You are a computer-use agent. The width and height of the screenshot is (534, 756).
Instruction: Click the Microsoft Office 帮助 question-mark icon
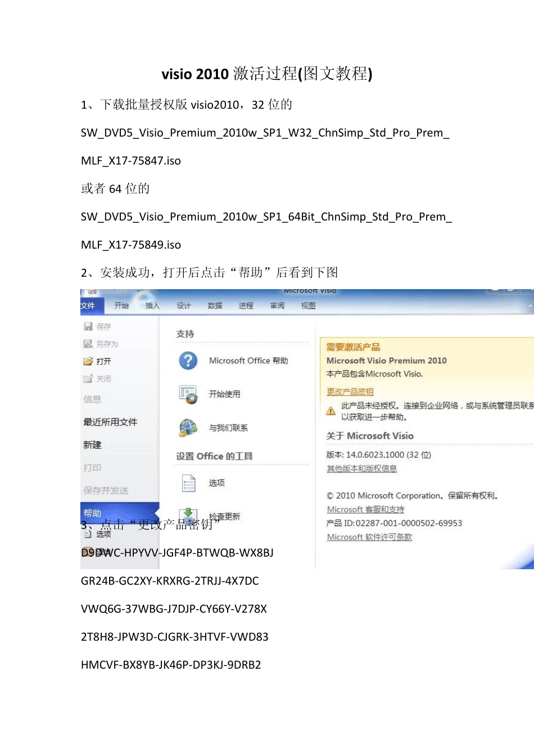pos(188,361)
